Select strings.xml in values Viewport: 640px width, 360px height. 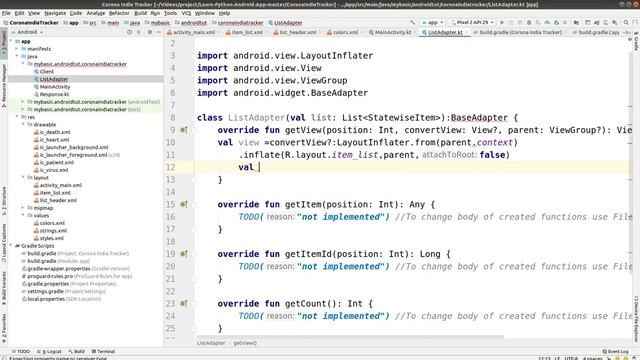(53, 231)
